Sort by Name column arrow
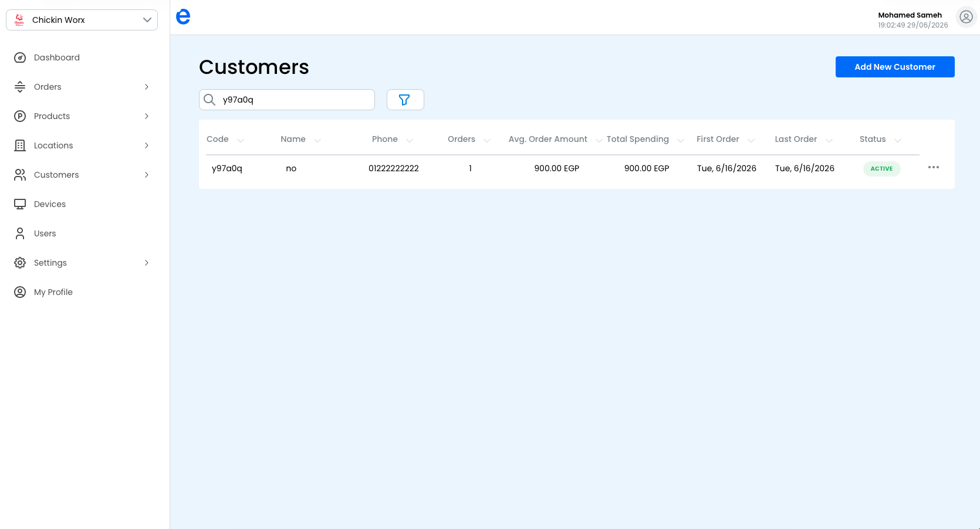Image resolution: width=980 pixels, height=529 pixels. pyautogui.click(x=317, y=140)
